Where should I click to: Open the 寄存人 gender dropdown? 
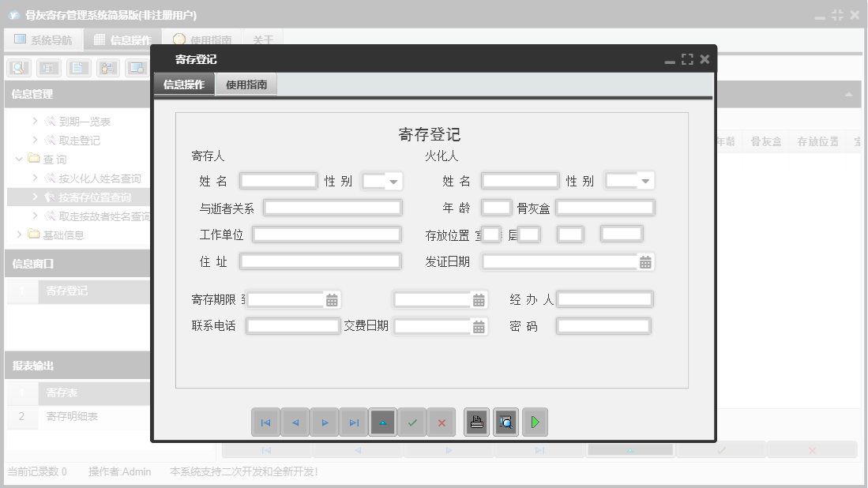pos(394,180)
